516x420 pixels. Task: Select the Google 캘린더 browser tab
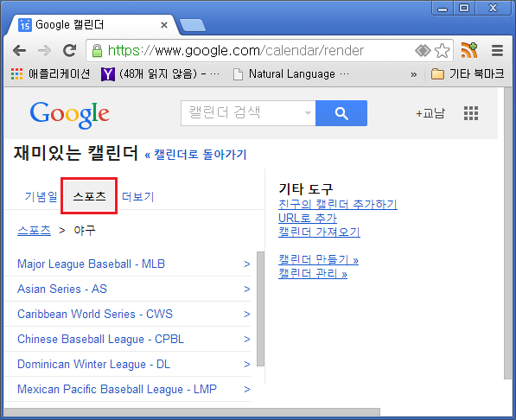(x=92, y=25)
